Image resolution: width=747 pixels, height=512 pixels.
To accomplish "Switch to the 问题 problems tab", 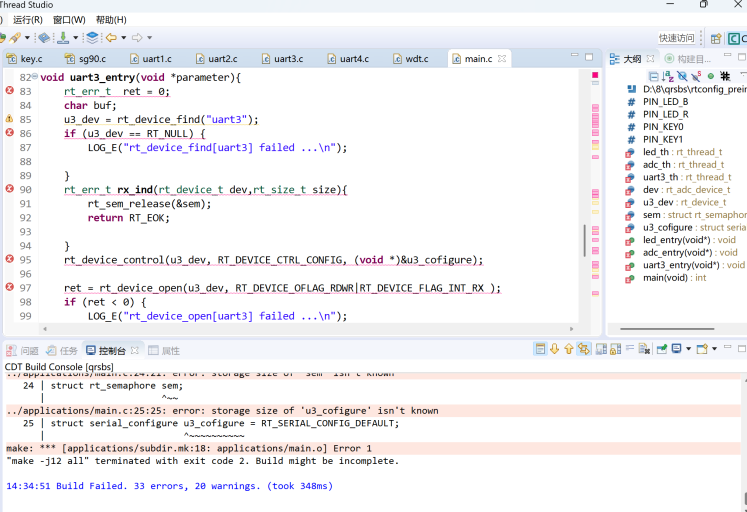I will [x=22, y=351].
